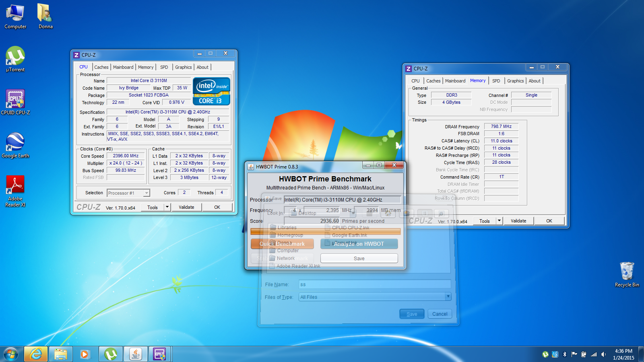Viewport: 644px width, 362px height.
Task: Cancel the Save file dialog
Action: click(x=440, y=314)
